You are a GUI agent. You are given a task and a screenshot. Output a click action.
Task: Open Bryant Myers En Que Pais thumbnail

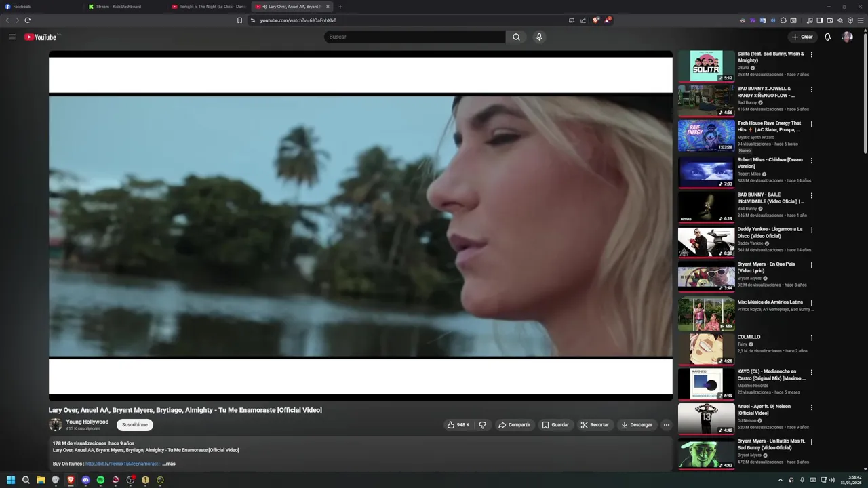tap(706, 277)
